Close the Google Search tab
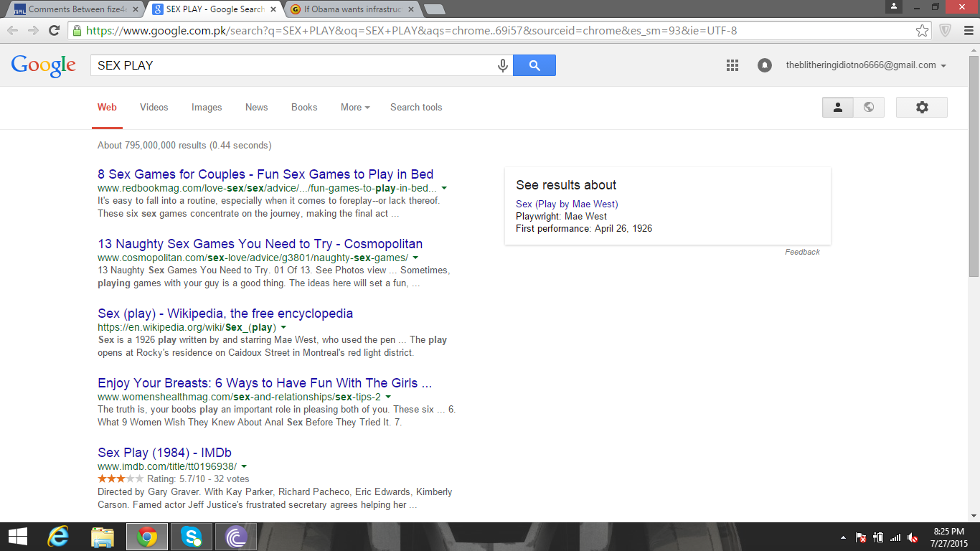 [x=273, y=9]
